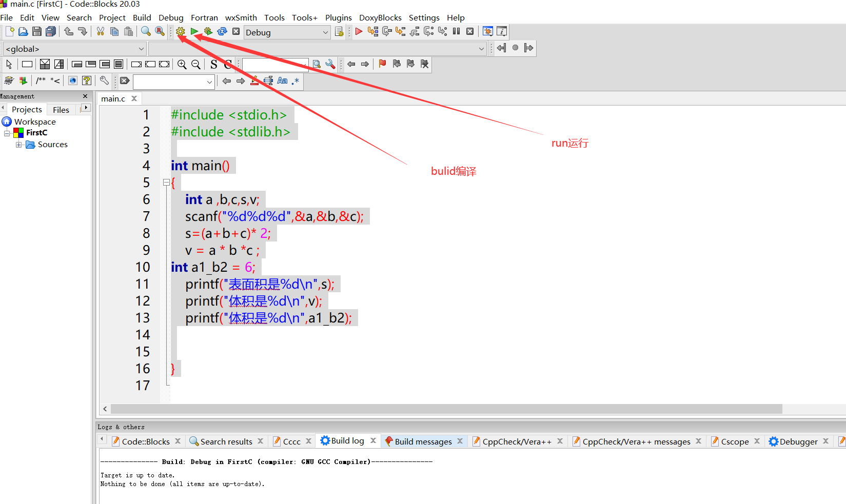This screenshot has width=846, height=504.
Task: Open the Help menu
Action: point(456,17)
